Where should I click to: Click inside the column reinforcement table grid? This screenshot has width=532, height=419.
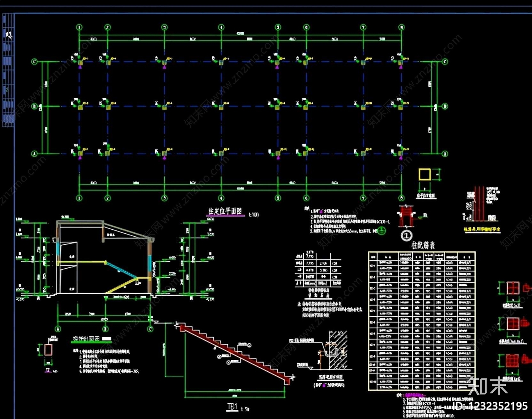pyautogui.click(x=422, y=321)
